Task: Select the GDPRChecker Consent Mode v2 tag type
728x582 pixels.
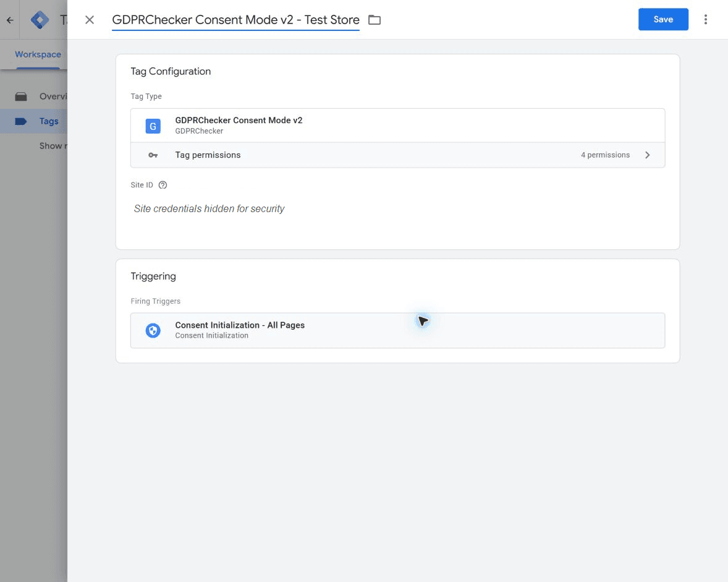Action: [x=397, y=126]
